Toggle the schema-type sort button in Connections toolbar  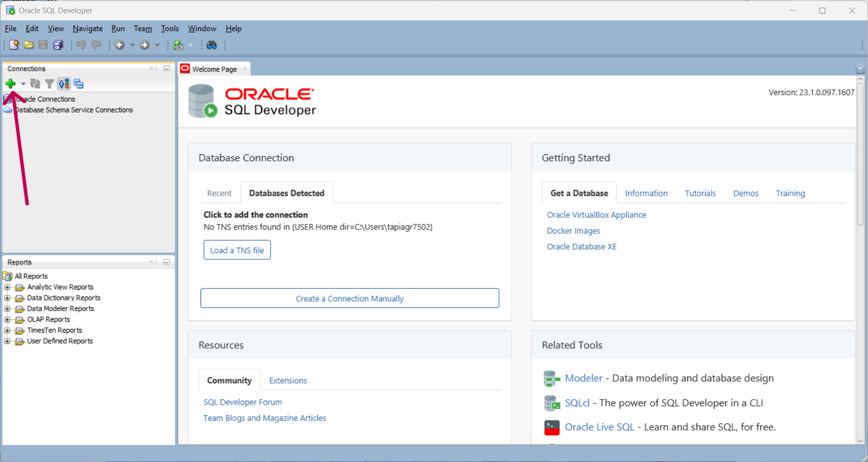(x=64, y=84)
